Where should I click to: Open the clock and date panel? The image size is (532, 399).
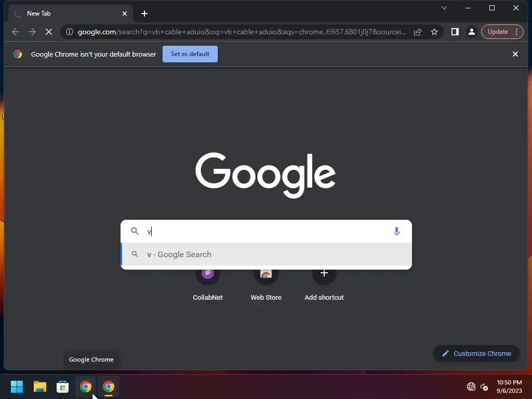[x=509, y=387]
